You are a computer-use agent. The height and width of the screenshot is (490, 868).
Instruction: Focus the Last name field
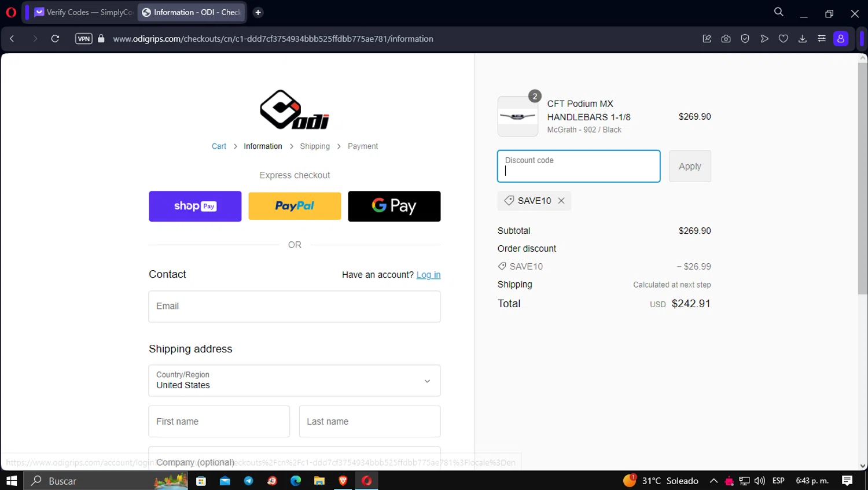click(x=370, y=422)
